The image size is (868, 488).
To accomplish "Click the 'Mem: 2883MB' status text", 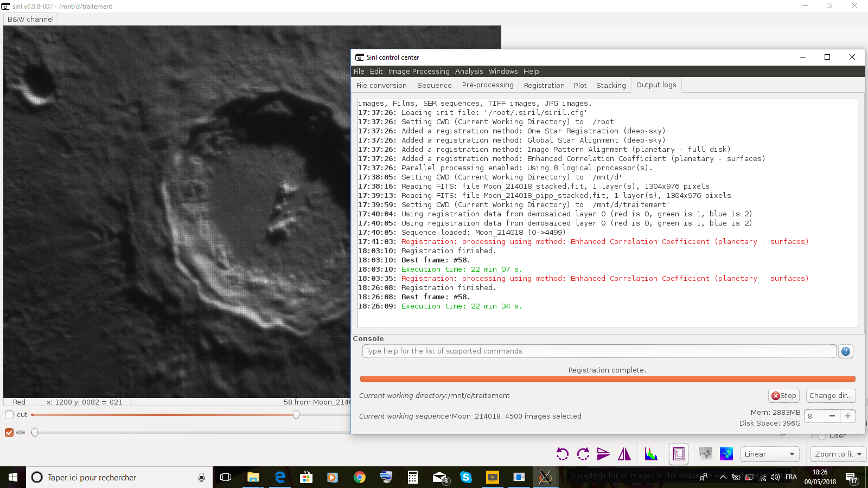I will coord(776,413).
